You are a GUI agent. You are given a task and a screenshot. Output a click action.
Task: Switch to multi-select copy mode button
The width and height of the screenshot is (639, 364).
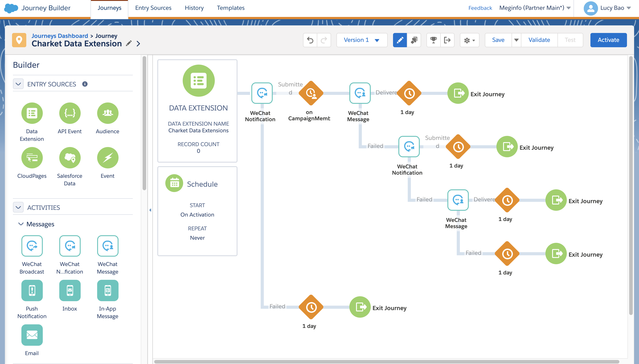[414, 40]
